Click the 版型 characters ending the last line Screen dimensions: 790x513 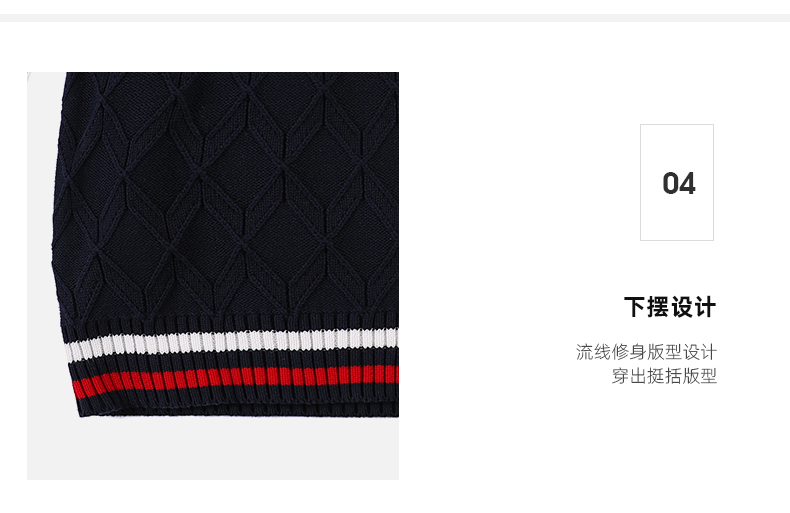[699, 375]
